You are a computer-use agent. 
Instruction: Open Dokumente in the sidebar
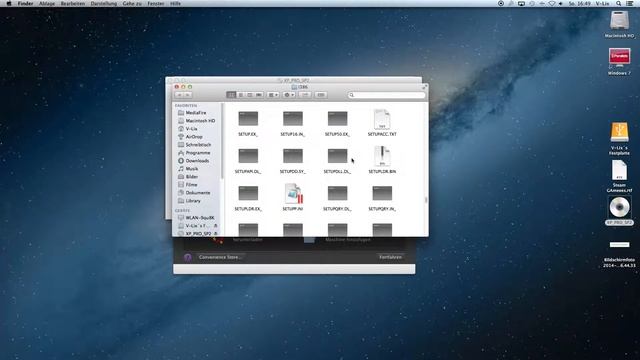[198, 193]
